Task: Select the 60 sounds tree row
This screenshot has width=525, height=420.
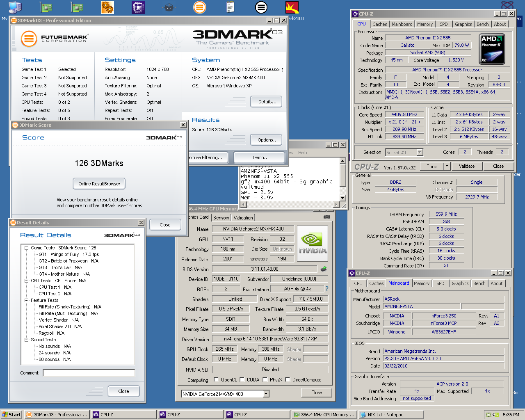Action: pyautogui.click(x=55, y=359)
